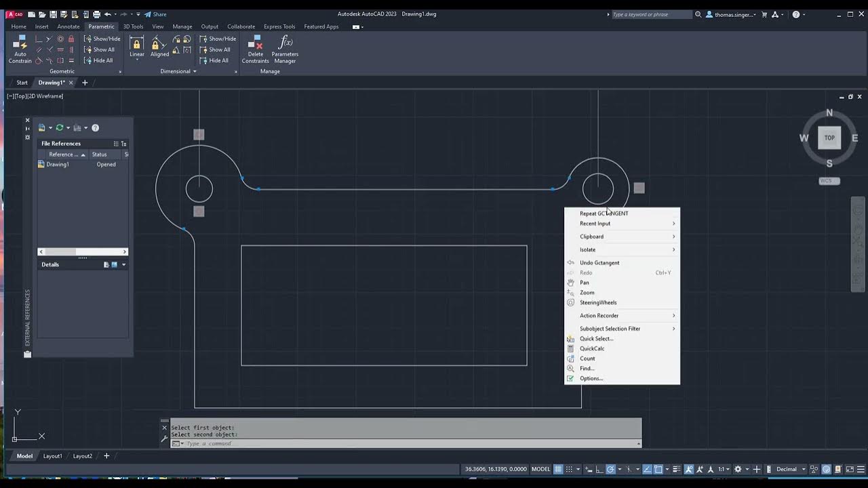Click the Share button in title bar
Viewport: 868px width, 488px height.
point(155,14)
